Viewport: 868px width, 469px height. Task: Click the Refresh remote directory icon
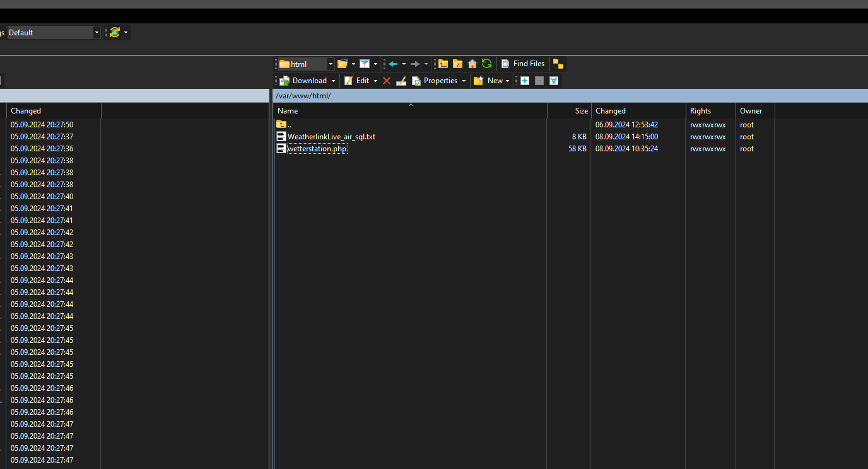click(486, 64)
